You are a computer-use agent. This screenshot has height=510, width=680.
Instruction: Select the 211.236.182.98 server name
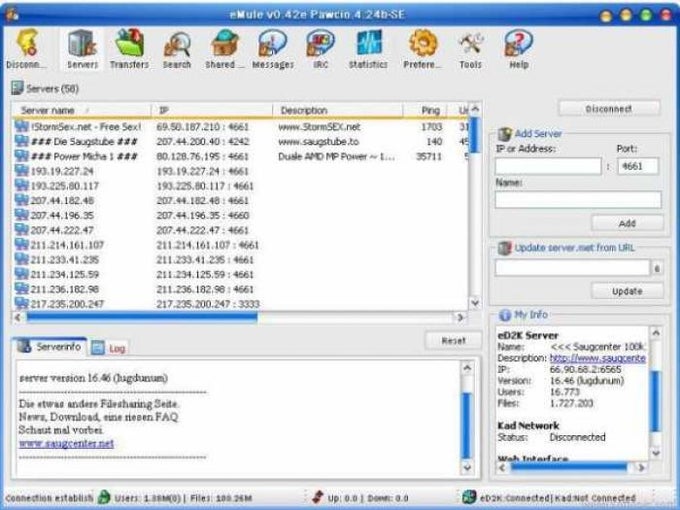tap(65, 289)
